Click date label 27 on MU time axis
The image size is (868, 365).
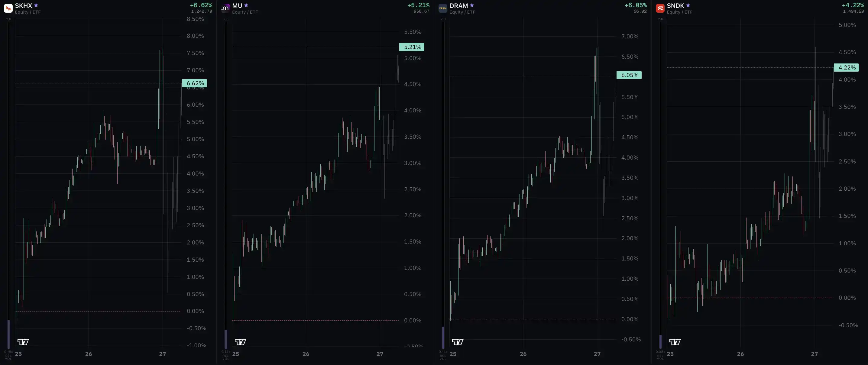[380, 354]
